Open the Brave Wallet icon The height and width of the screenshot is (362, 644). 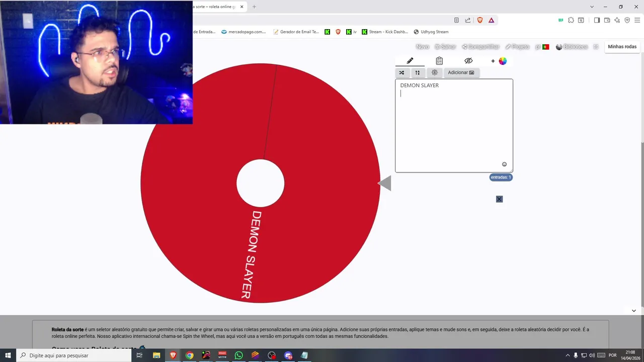pyautogui.click(x=607, y=20)
